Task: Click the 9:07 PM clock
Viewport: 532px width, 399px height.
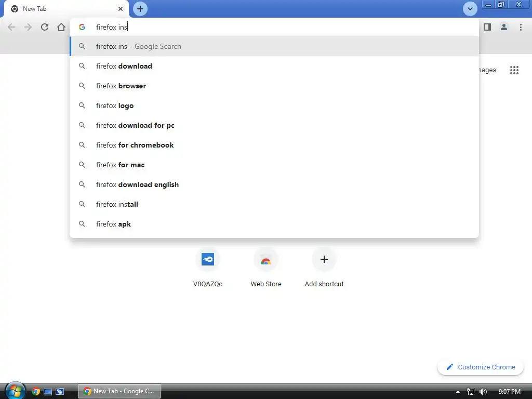Action: (509, 392)
